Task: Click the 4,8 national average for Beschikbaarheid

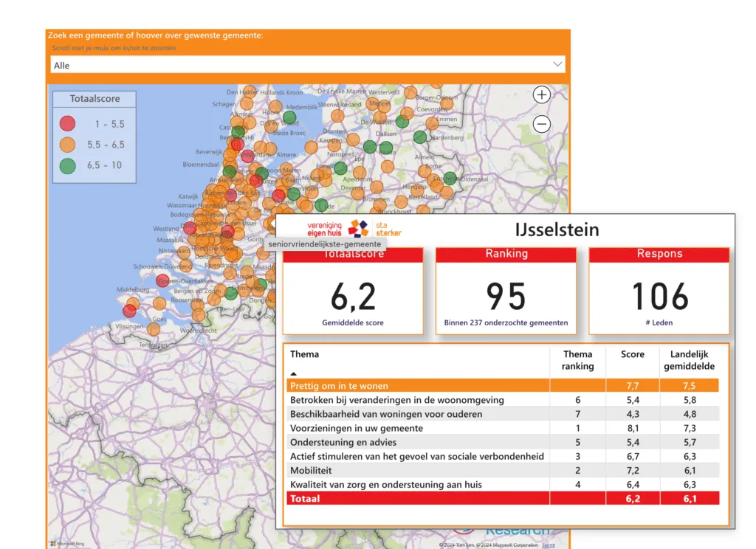Action: coord(690,414)
